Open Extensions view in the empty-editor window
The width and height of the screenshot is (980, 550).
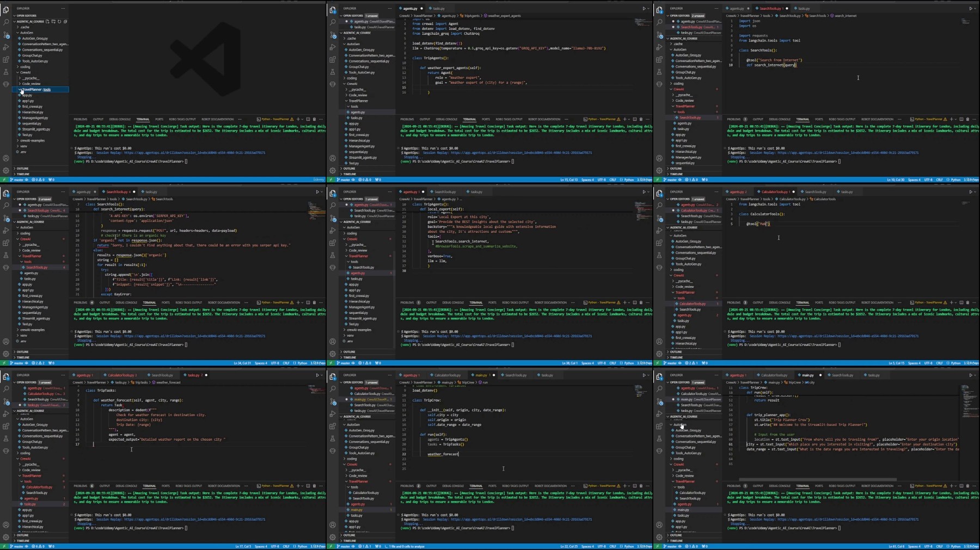point(6,60)
